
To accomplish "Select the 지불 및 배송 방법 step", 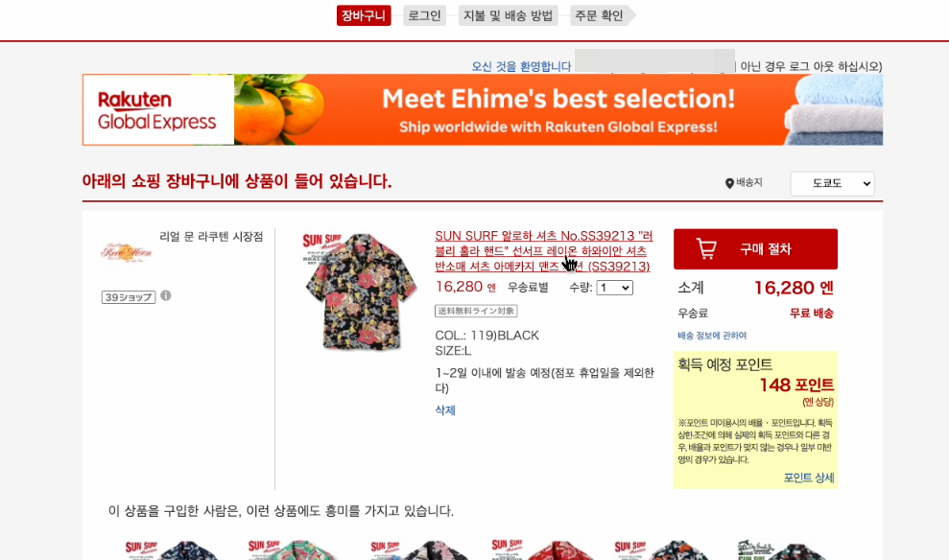I will (x=508, y=15).
